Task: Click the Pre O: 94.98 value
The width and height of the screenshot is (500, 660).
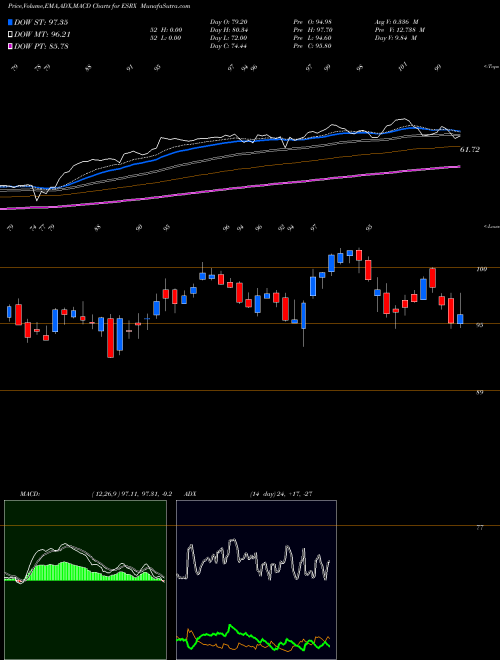Action: coord(314,22)
